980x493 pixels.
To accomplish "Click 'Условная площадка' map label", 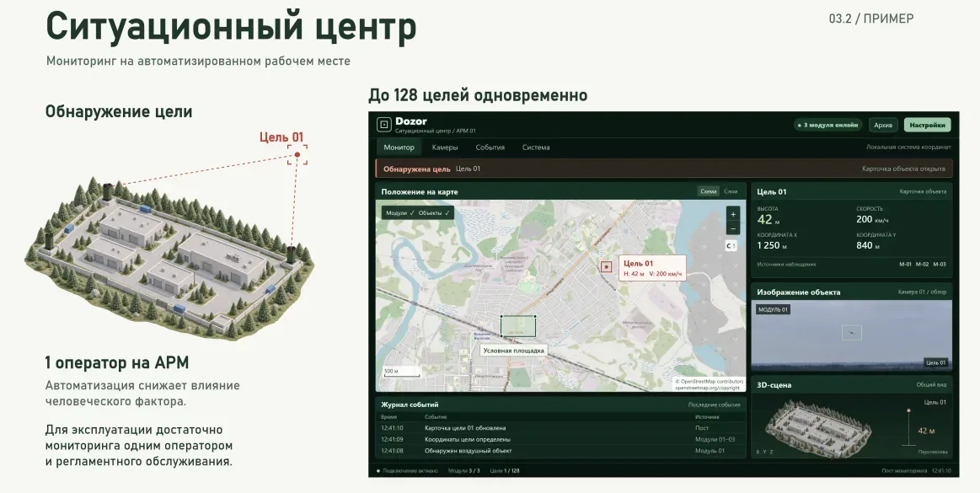I will (x=513, y=351).
